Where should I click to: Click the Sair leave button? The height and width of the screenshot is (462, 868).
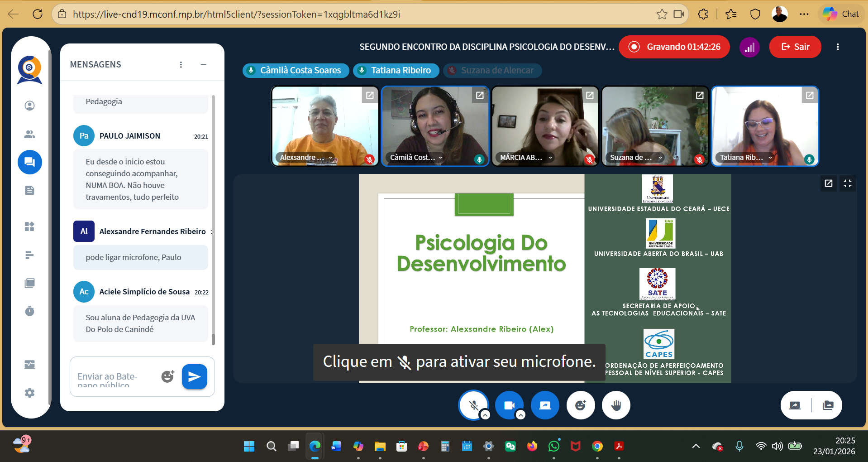[795, 47]
